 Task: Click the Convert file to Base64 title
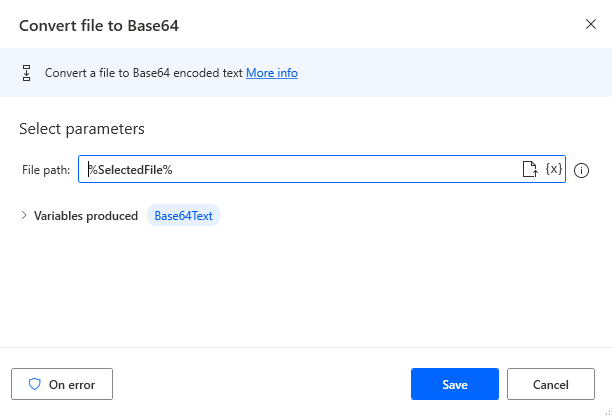coord(99,24)
